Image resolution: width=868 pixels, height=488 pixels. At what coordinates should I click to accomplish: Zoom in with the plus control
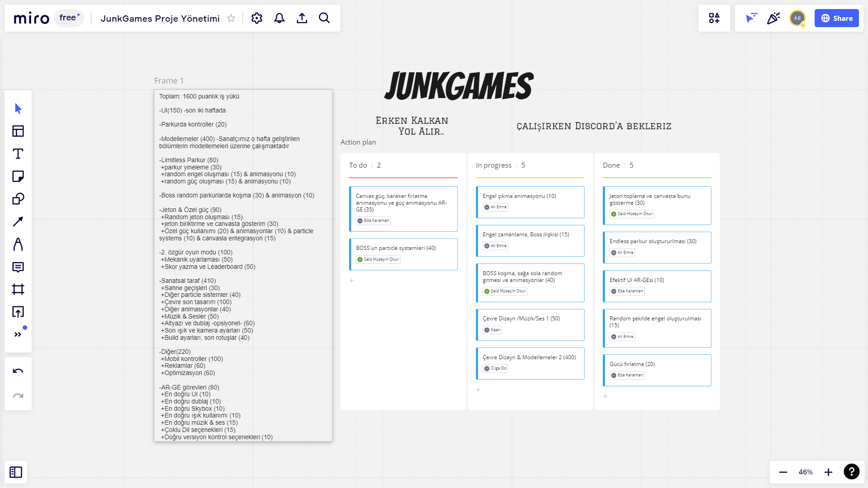[x=828, y=472]
